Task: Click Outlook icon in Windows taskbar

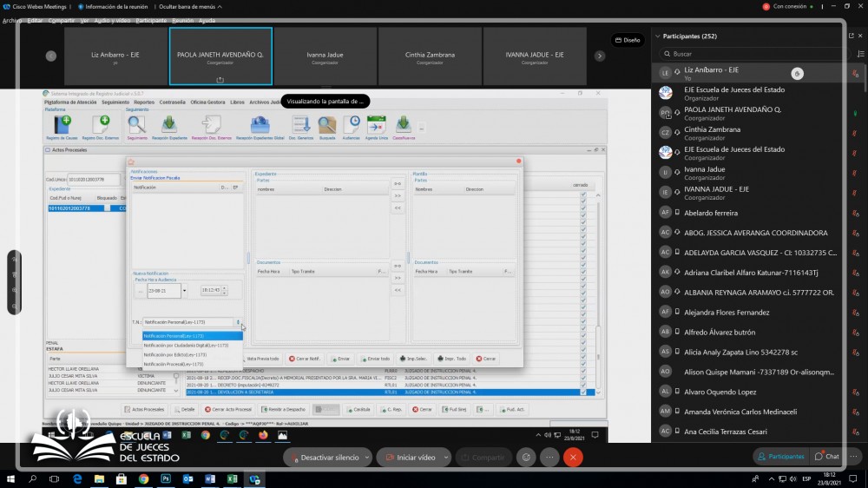Action: click(187, 479)
